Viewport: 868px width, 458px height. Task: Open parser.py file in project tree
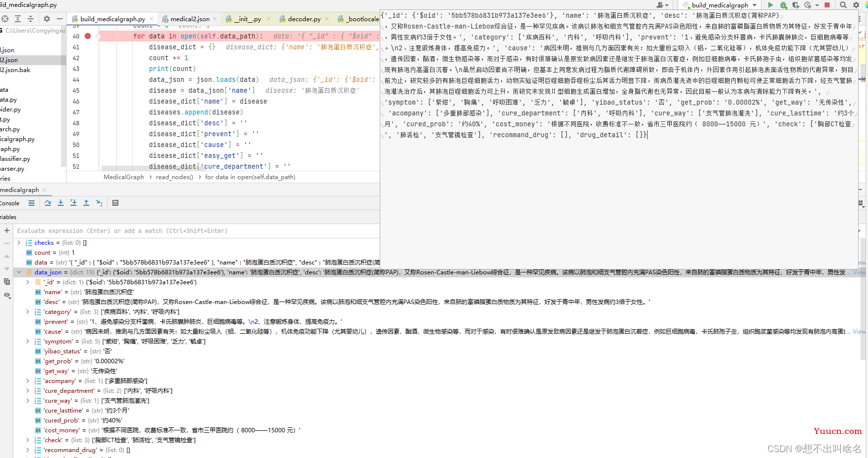click(12, 169)
